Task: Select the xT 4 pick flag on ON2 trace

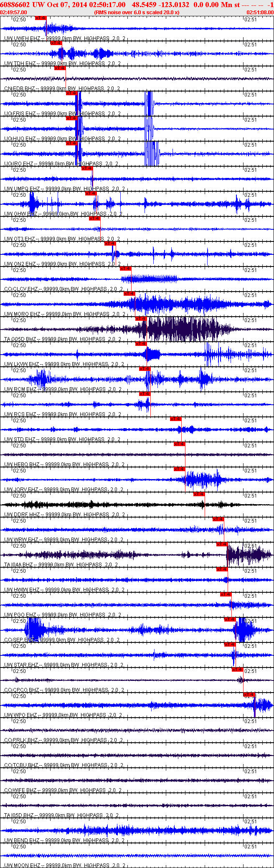Action: click(x=110, y=244)
